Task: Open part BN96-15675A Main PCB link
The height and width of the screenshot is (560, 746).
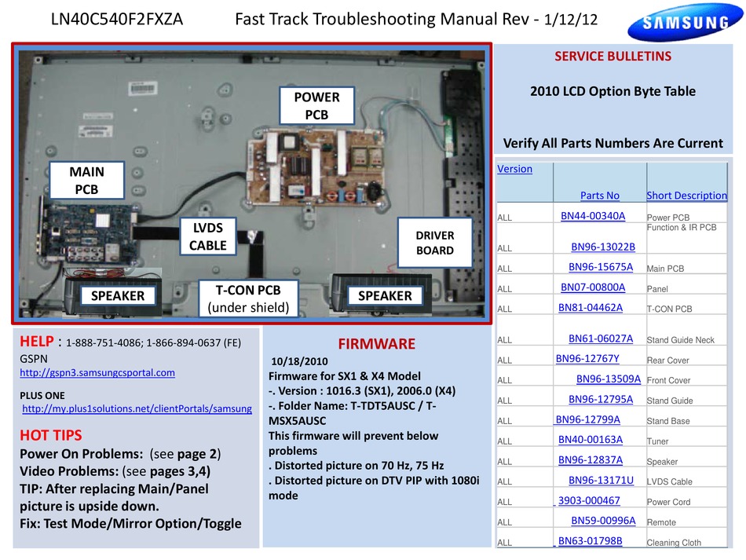Action: pyautogui.click(x=601, y=267)
